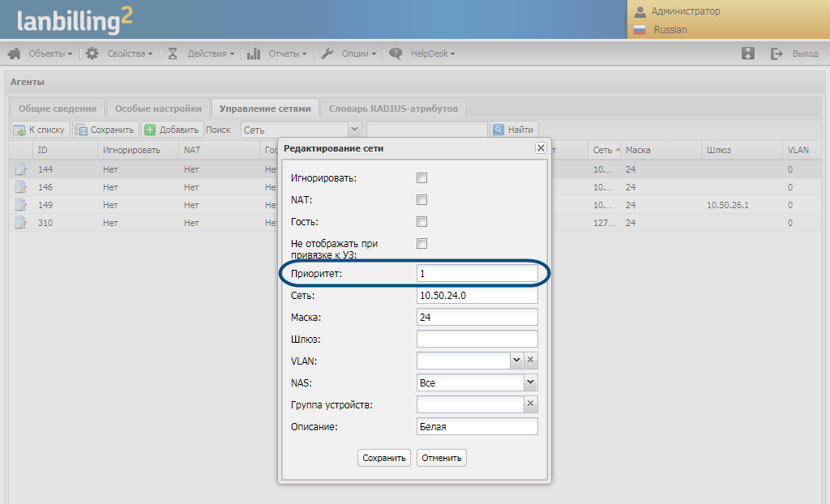Sort by Маска column header

[x=661, y=150]
